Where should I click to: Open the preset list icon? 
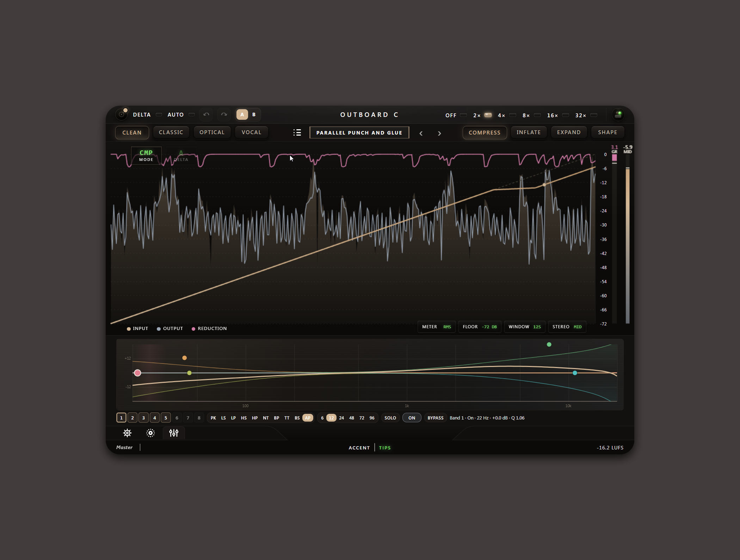pyautogui.click(x=297, y=132)
